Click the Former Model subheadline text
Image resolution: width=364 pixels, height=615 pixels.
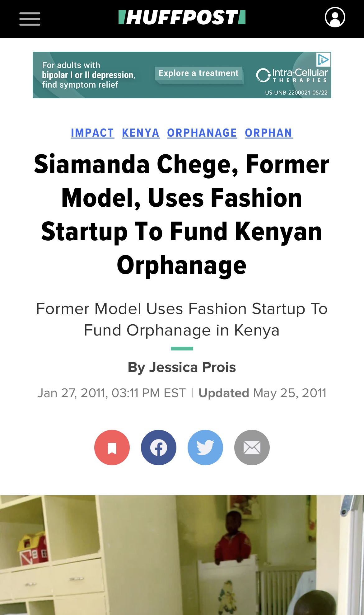[x=182, y=319]
